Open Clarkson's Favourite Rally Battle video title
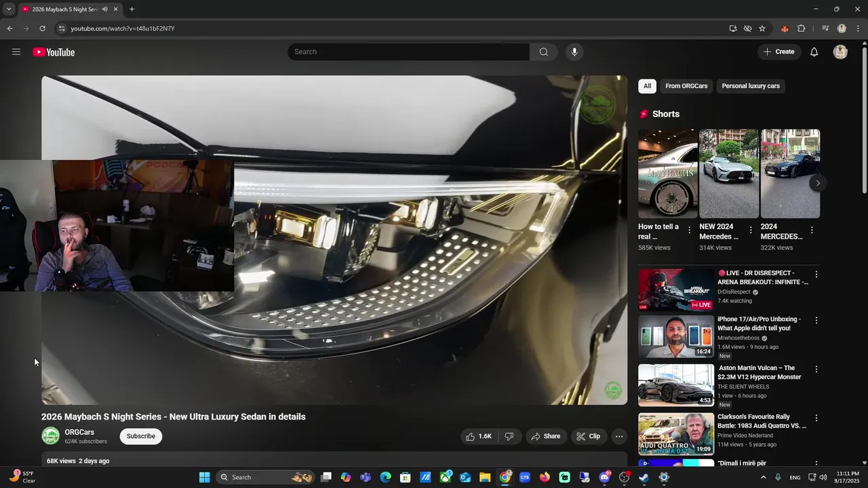Image resolution: width=868 pixels, height=488 pixels. pos(762,421)
